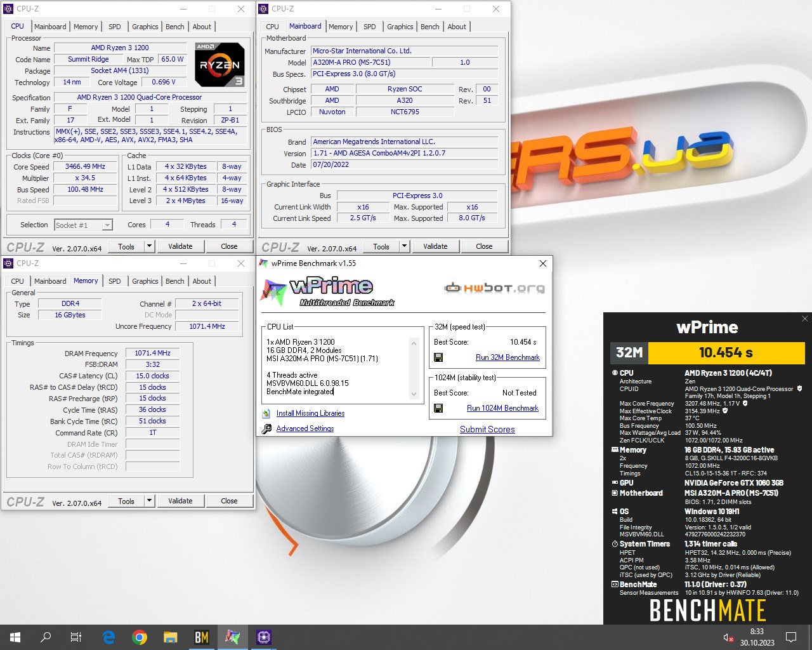Launch Microsoft Edge from the taskbar
This screenshot has height=650, width=812.
pos(108,637)
